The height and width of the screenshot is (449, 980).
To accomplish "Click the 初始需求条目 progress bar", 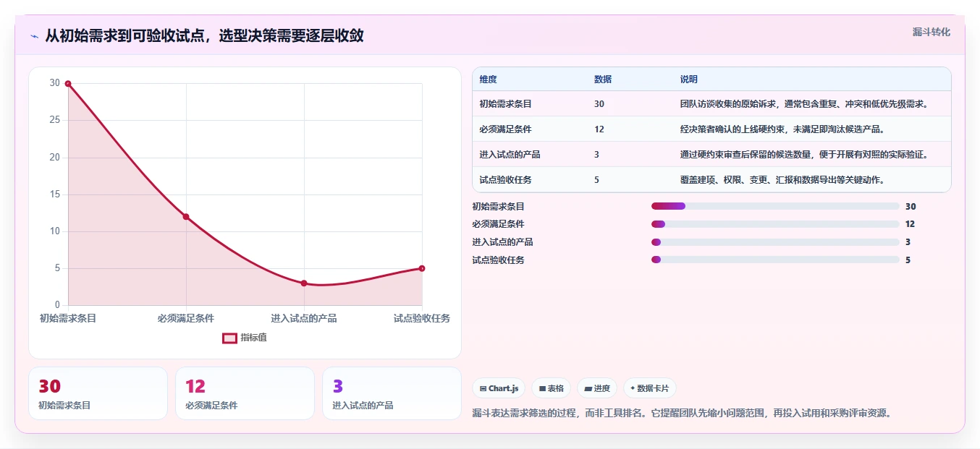I will tap(775, 206).
